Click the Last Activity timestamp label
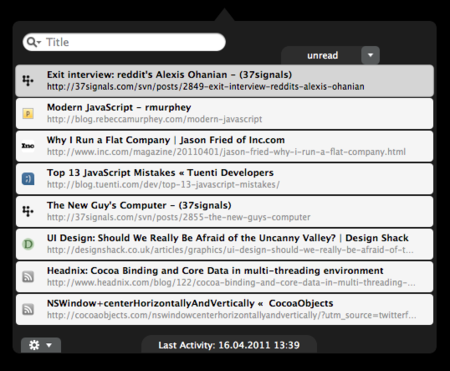Screen dimensions: 450x371 click(229, 345)
